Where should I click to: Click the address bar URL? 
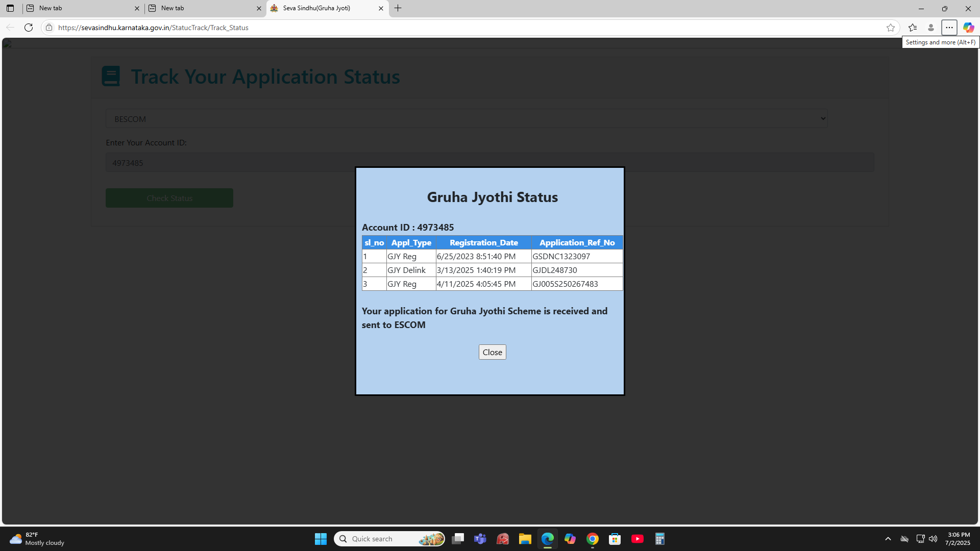153,28
